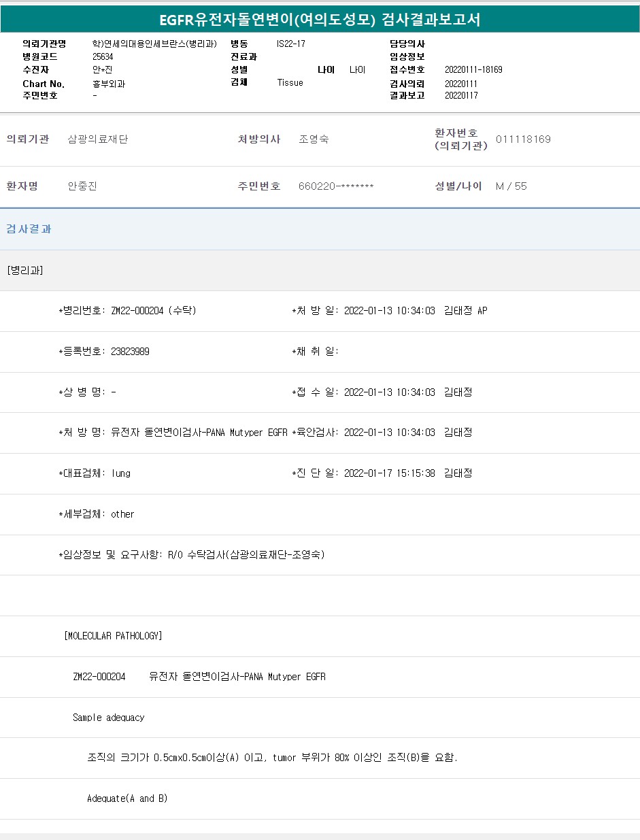Click the 검사의뢰 date '20220111'
Viewport: 640px width, 840px height.
[461, 84]
